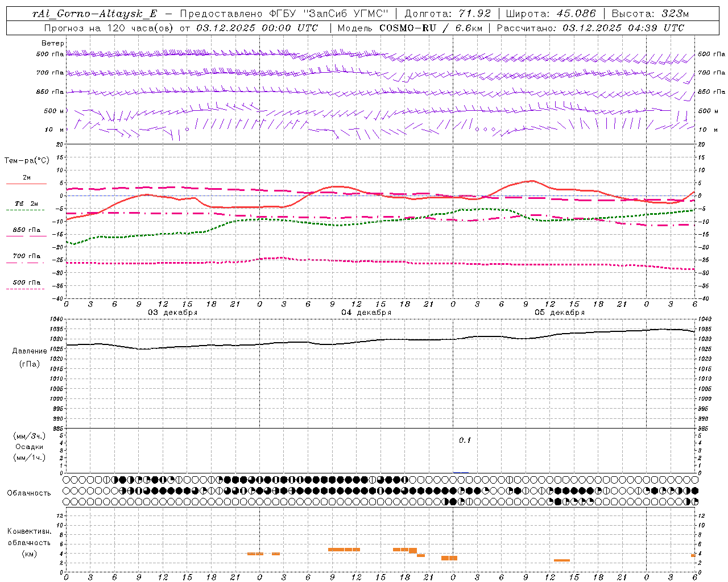Click the 04 декабря date label

(x=366, y=313)
